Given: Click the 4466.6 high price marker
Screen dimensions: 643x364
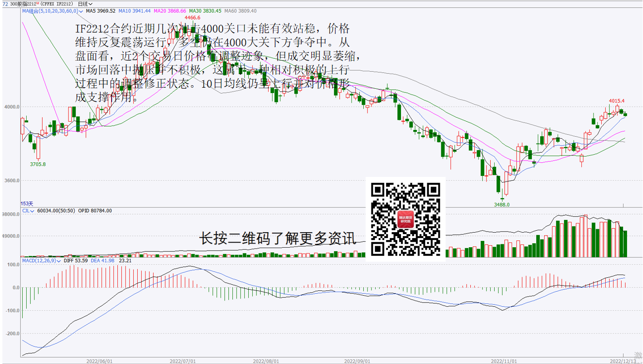Looking at the screenshot, I should [x=192, y=18].
